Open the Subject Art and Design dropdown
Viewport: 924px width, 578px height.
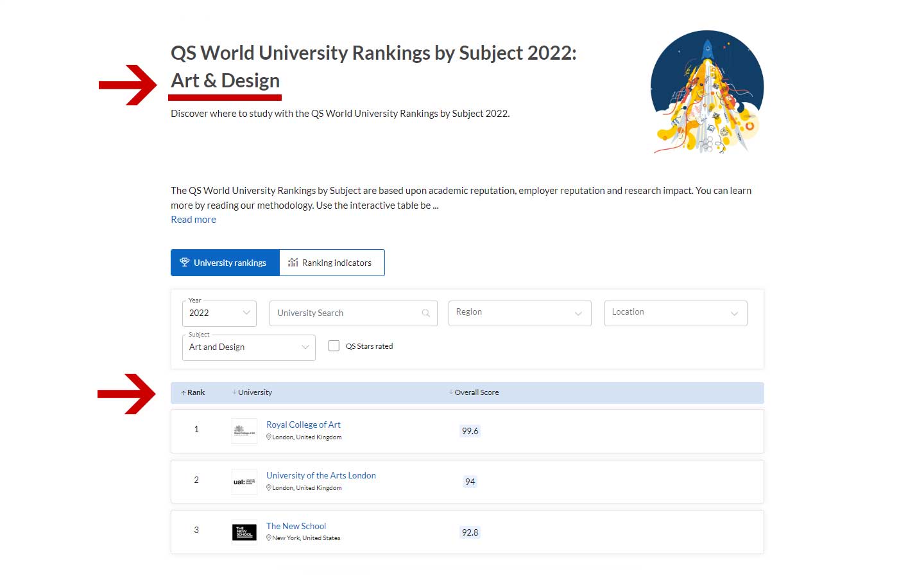coord(248,347)
